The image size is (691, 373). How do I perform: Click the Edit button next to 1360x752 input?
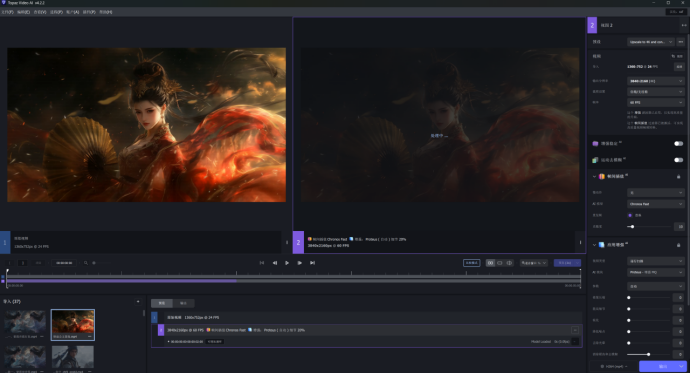point(679,67)
